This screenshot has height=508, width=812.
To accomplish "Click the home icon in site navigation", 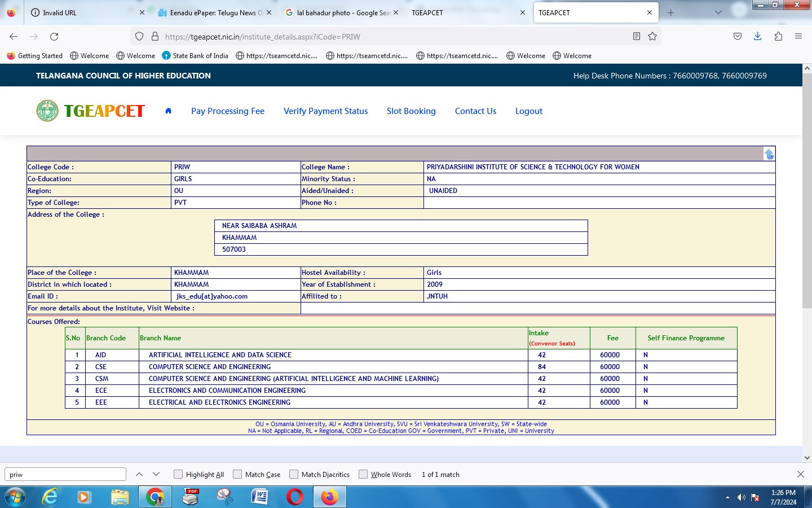I will point(168,111).
